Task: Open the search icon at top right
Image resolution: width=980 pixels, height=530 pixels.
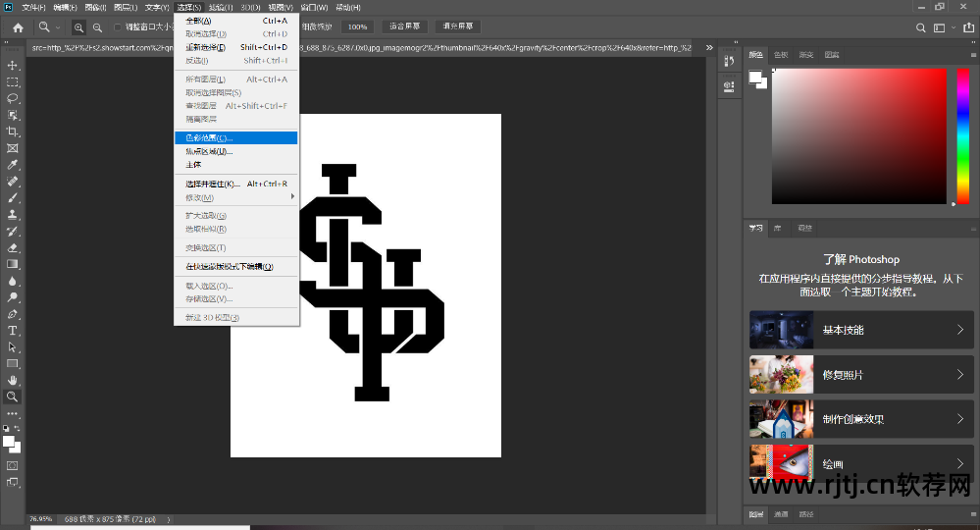Action: pyautogui.click(x=920, y=27)
